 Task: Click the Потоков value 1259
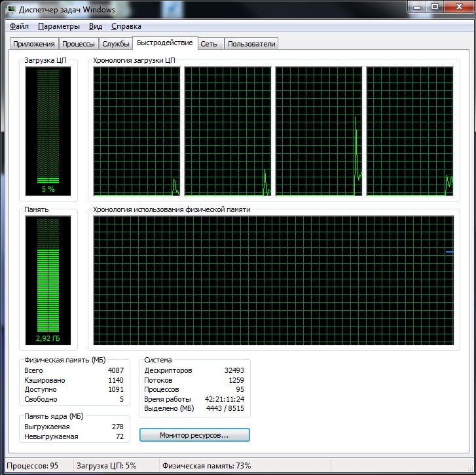[x=236, y=380]
